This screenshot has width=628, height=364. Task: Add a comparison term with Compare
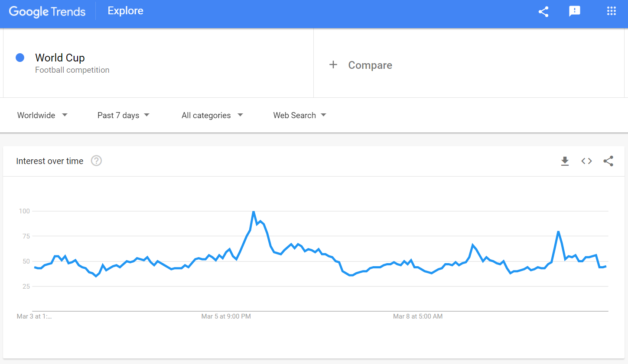click(370, 65)
